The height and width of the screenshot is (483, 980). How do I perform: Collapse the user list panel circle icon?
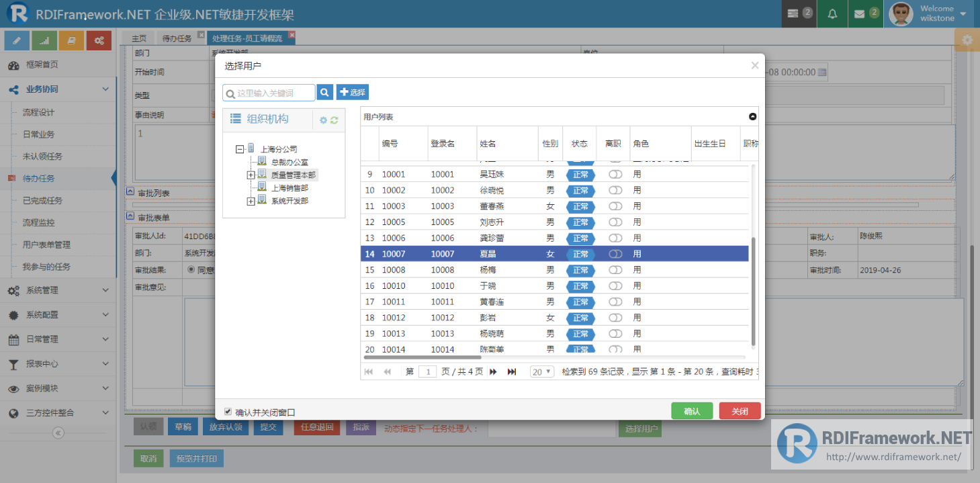pos(753,117)
